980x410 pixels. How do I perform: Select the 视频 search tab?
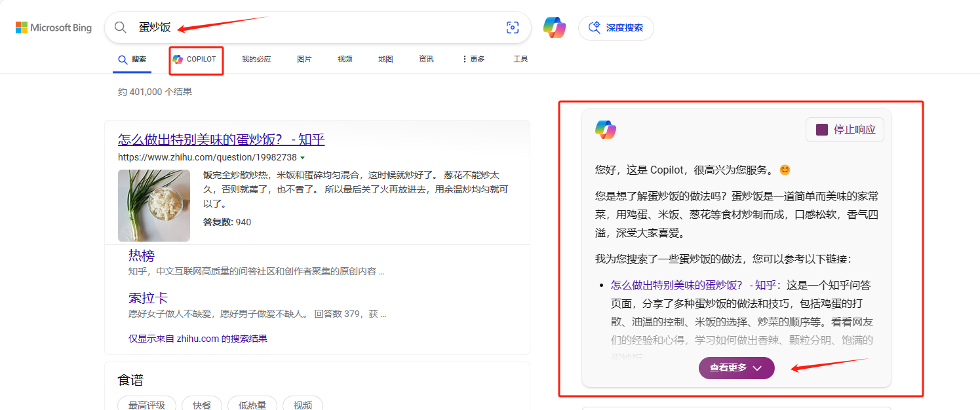click(345, 60)
